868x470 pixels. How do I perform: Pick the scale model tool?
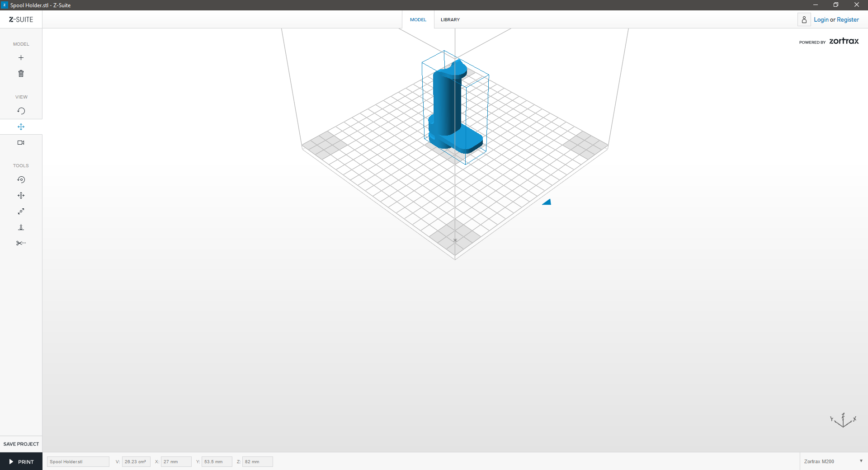pos(21,211)
